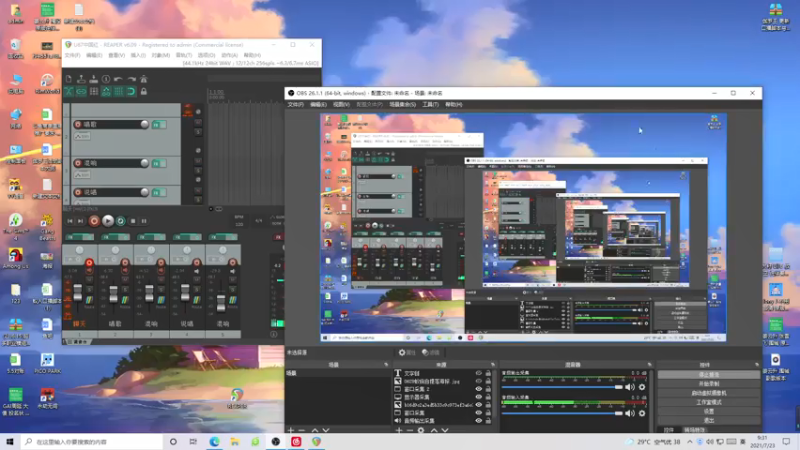The image size is (800, 450).
Task: Click the pan knob on 说唱 mixer channel
Action: pyautogui.click(x=187, y=250)
